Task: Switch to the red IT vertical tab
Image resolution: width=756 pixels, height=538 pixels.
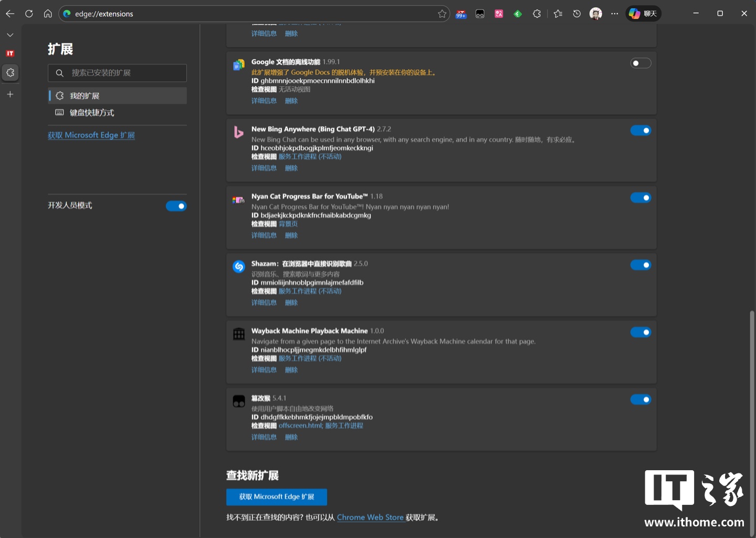Action: [x=10, y=54]
